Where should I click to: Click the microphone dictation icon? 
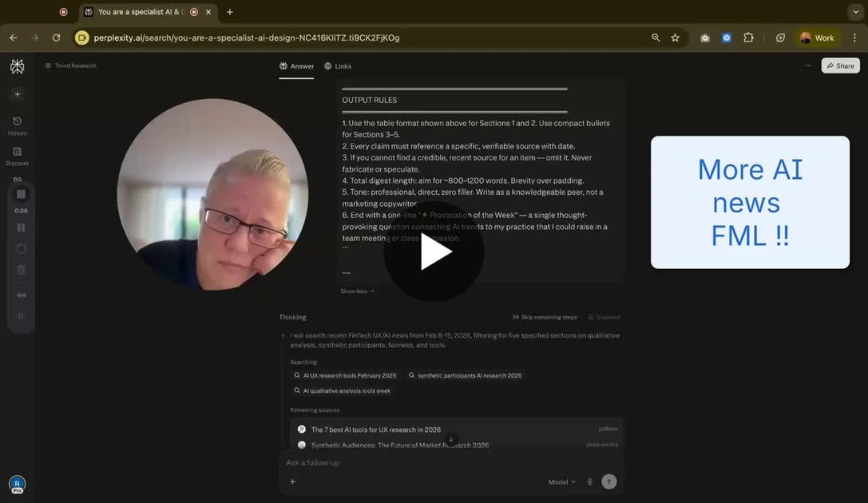click(x=589, y=482)
